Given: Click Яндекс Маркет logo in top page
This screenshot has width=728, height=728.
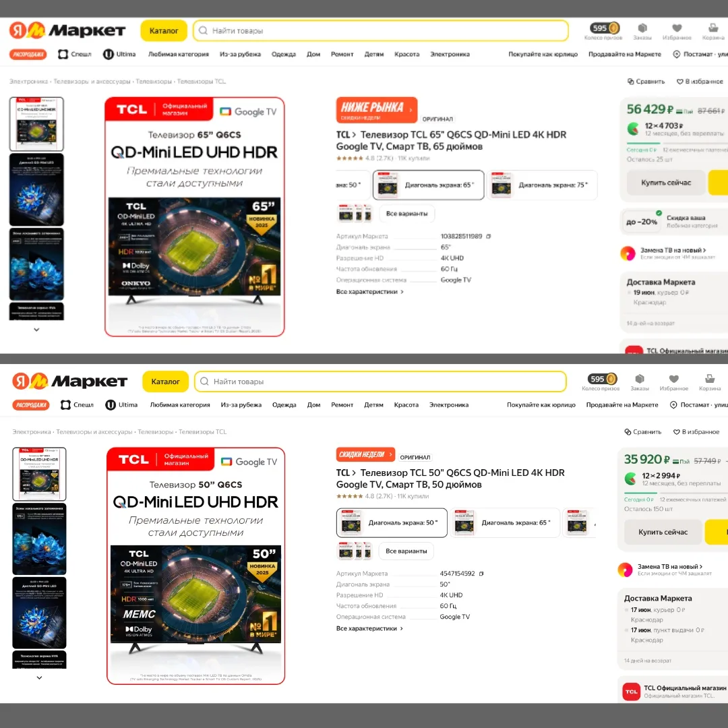Looking at the screenshot, I should [67, 30].
